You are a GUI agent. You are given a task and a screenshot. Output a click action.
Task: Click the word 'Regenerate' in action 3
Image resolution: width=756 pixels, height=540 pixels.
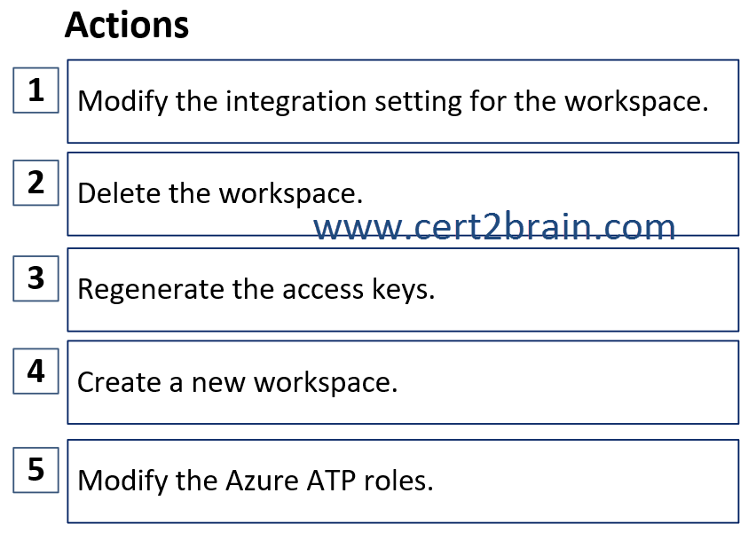pyautogui.click(x=151, y=290)
